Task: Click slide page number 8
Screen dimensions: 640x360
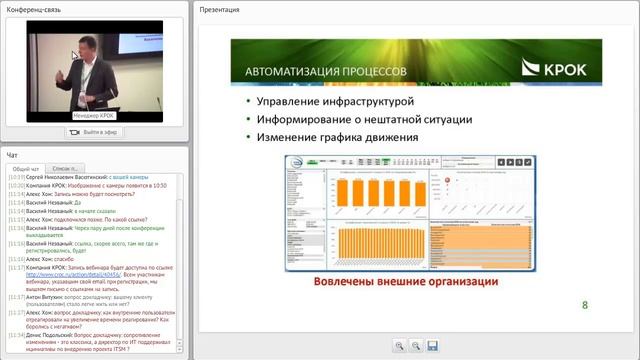Action: pos(584,305)
